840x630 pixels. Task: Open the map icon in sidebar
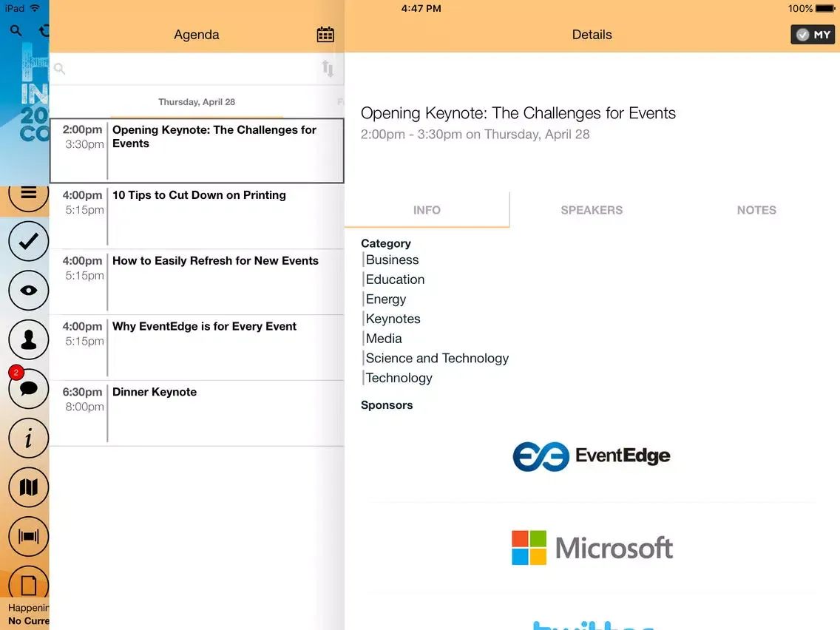[28, 487]
